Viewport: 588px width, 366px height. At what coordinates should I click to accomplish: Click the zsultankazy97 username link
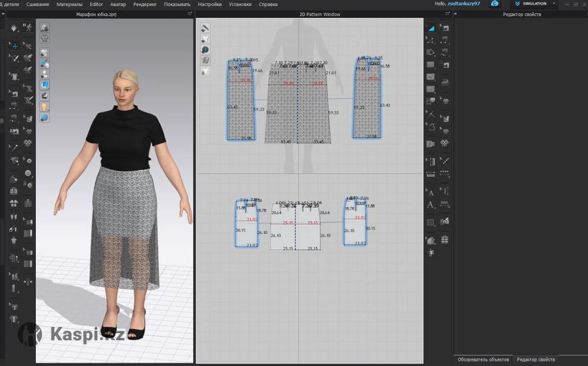point(464,4)
